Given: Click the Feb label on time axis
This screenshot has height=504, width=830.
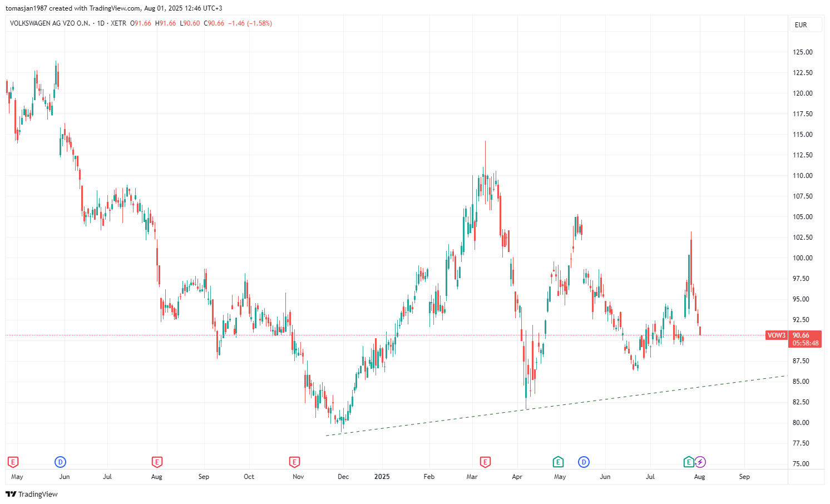Looking at the screenshot, I should click(x=429, y=477).
